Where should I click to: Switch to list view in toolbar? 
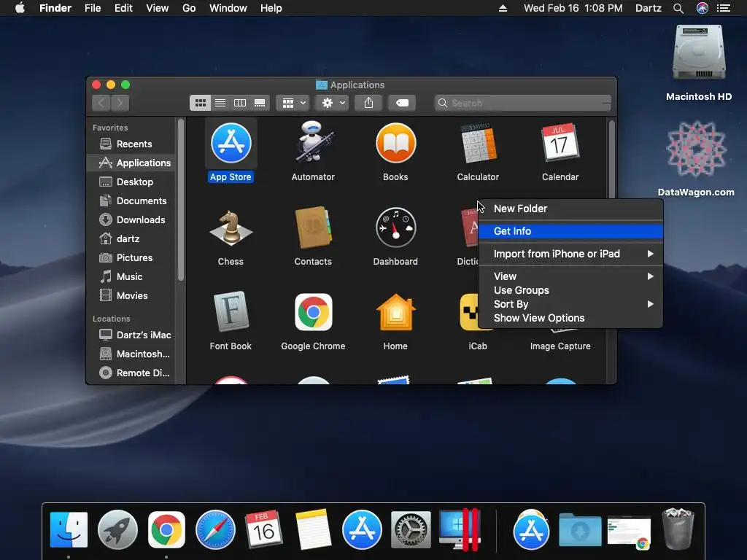(x=220, y=103)
